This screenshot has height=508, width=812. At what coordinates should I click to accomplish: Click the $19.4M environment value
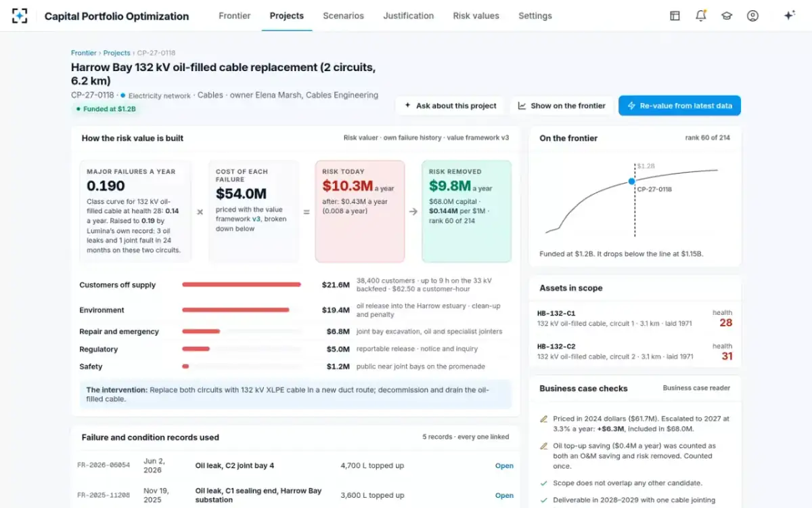pos(336,310)
